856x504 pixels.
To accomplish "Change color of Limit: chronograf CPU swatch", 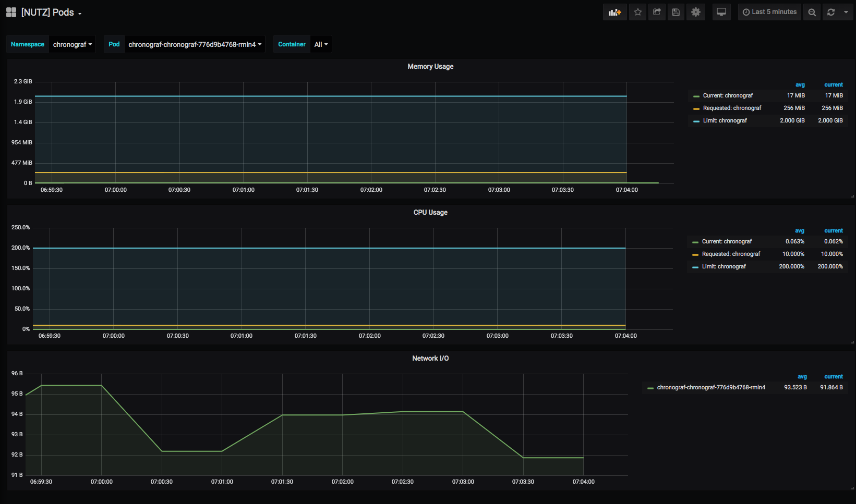I will (x=695, y=267).
